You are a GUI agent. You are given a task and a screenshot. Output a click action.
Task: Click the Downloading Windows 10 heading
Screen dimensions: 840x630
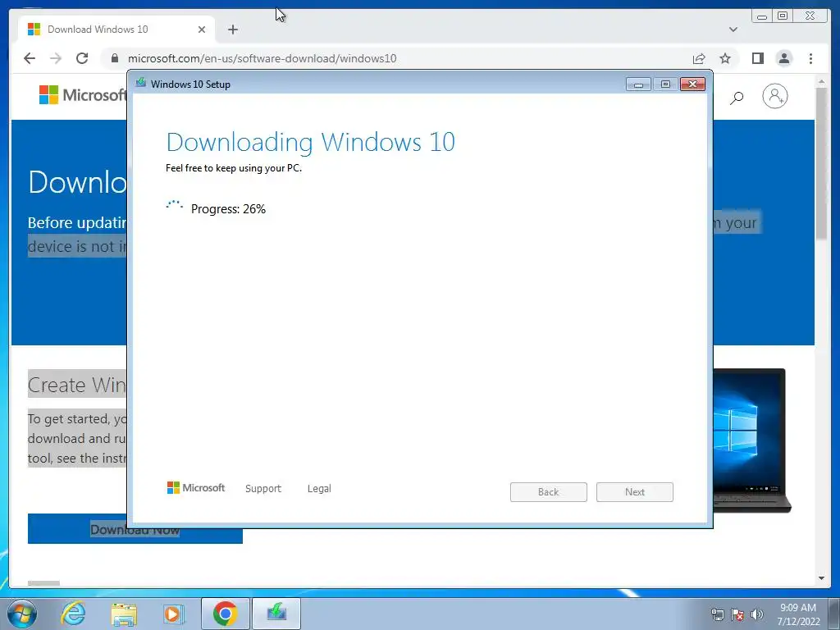coord(311,143)
